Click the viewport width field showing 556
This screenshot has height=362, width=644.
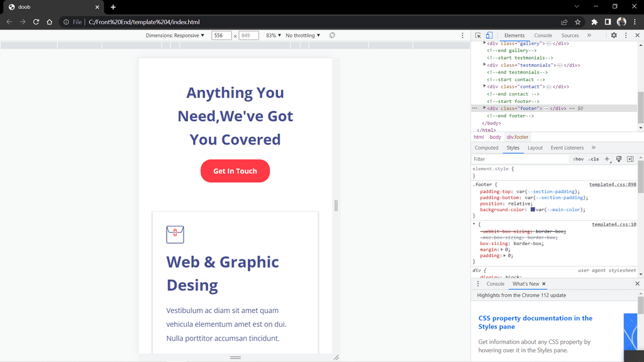pos(221,35)
